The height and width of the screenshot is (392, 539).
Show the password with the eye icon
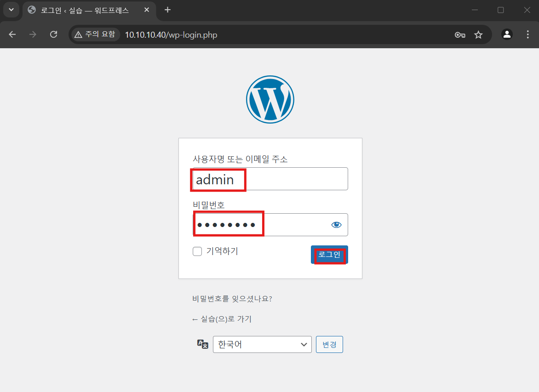pos(336,225)
